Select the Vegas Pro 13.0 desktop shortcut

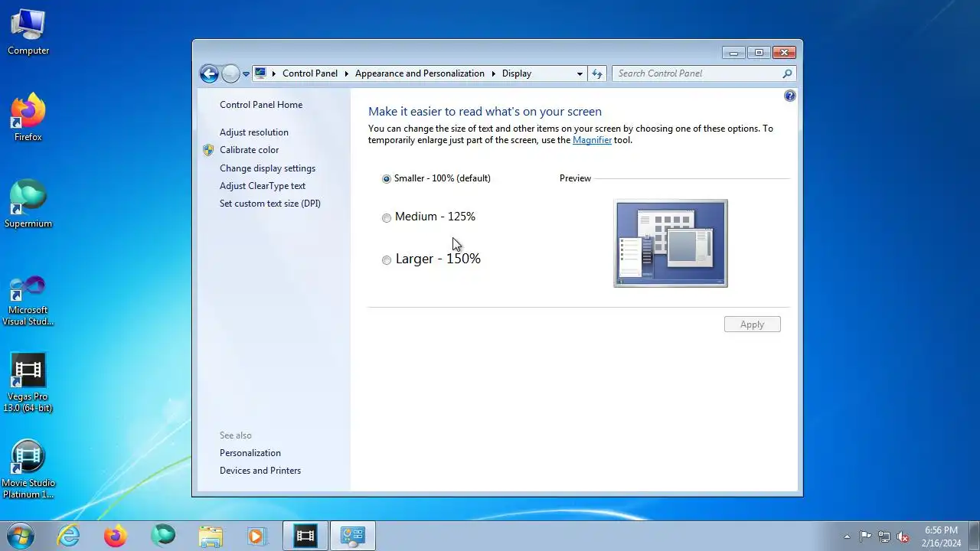point(28,383)
